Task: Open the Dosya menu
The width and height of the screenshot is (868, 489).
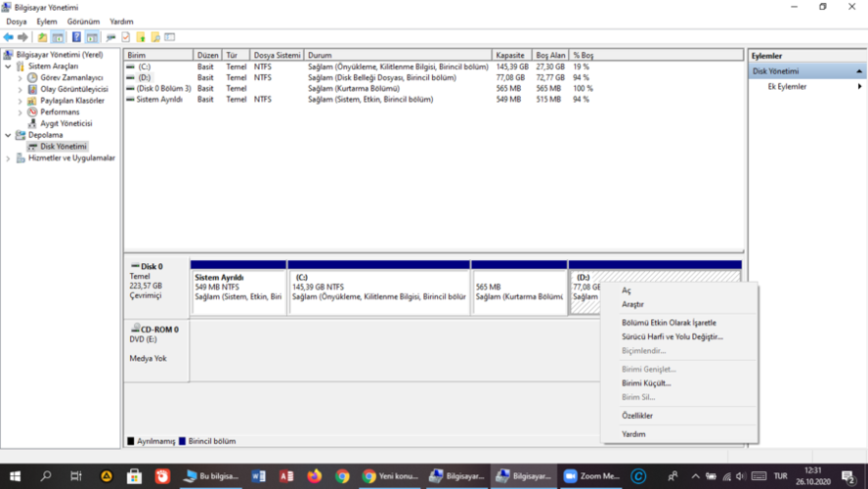Action: tap(16, 22)
